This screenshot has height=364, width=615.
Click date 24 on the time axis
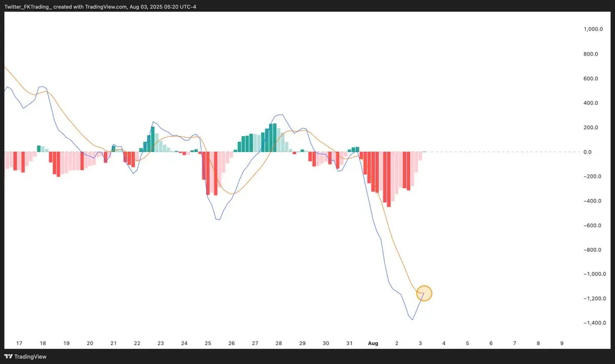tap(184, 343)
